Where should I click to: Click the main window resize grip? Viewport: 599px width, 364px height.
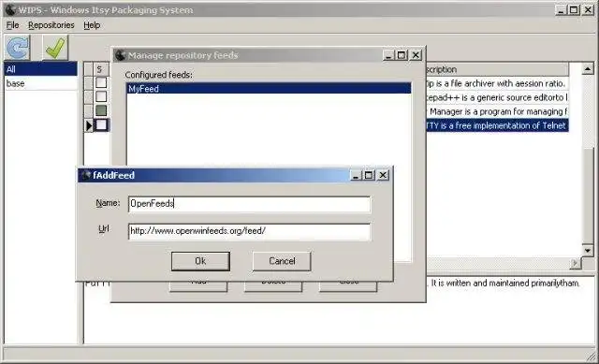[591, 357]
